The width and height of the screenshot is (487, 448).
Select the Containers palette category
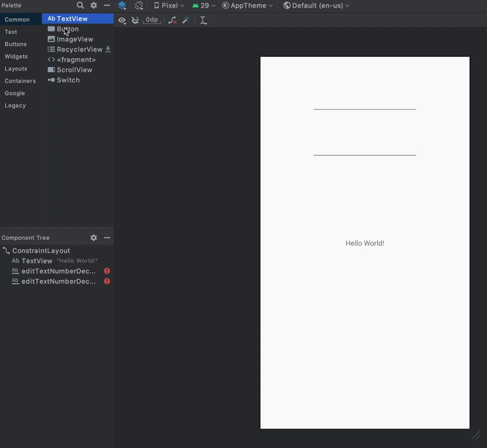(x=20, y=81)
